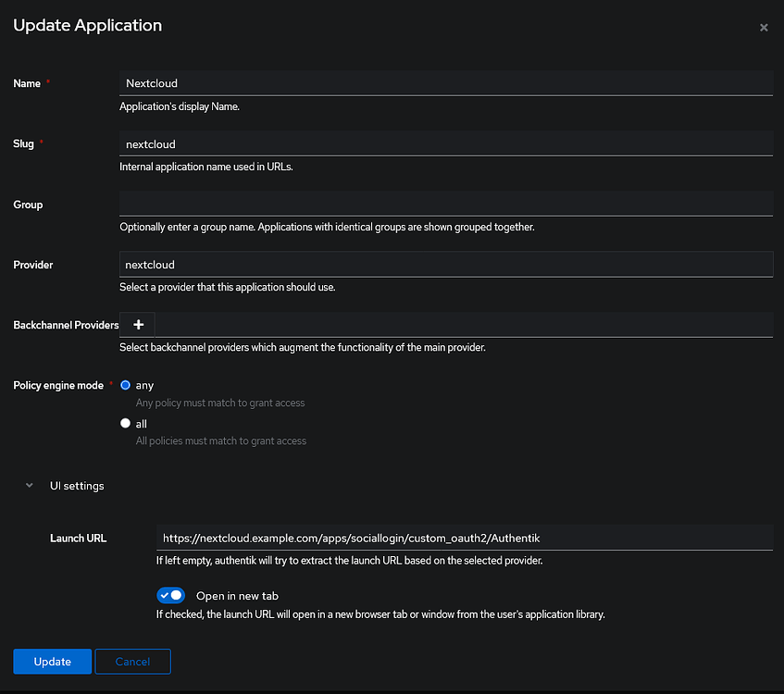Click the slug value 'nextcloud'
This screenshot has width=784, height=694.
click(x=150, y=143)
